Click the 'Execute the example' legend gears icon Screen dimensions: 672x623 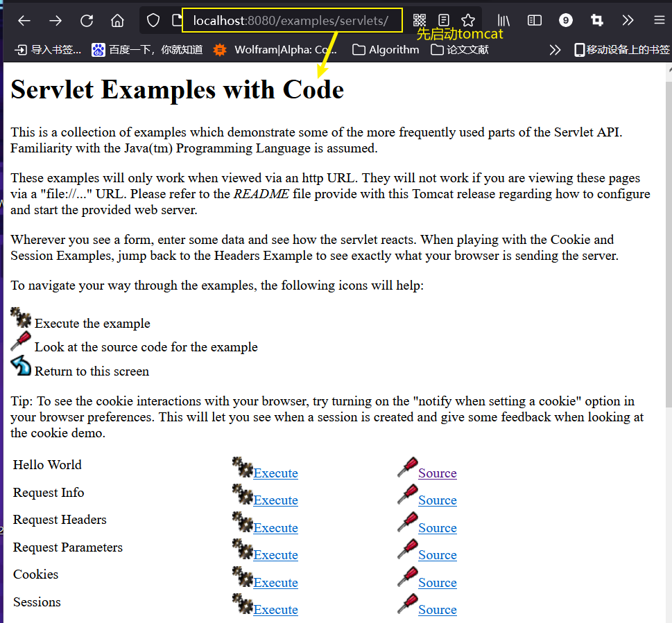pos(21,317)
